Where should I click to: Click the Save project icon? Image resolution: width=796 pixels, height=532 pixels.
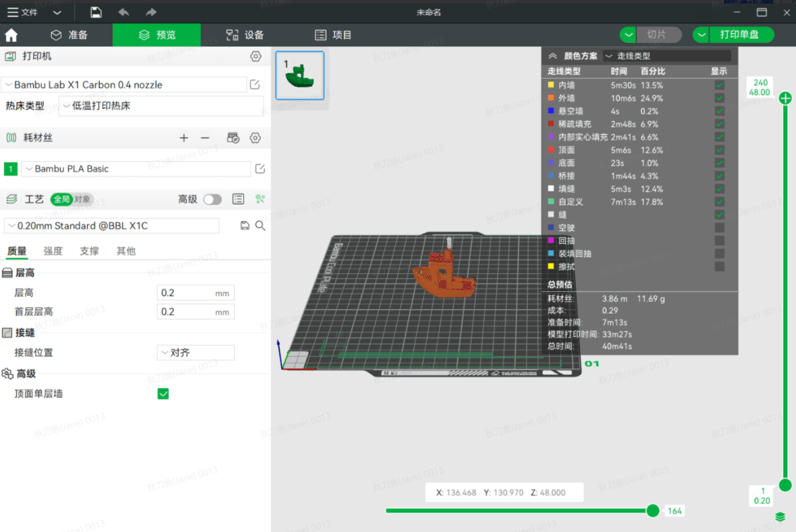pyautogui.click(x=95, y=12)
